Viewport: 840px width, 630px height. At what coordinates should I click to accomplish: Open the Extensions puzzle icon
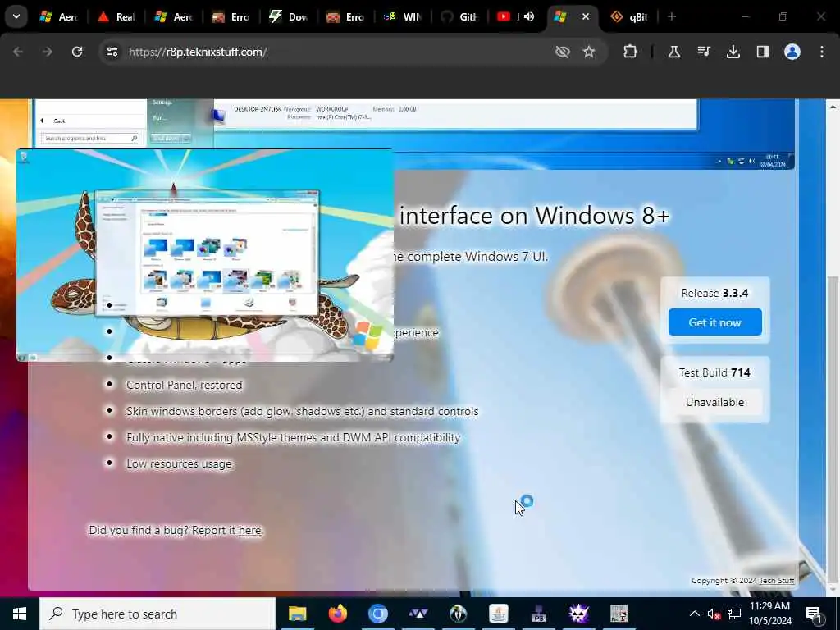click(631, 52)
